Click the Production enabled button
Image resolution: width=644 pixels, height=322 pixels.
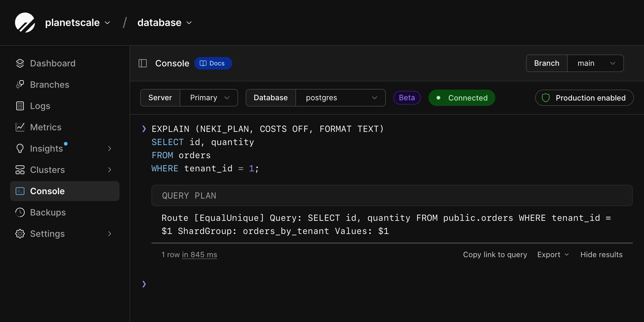pyautogui.click(x=584, y=98)
